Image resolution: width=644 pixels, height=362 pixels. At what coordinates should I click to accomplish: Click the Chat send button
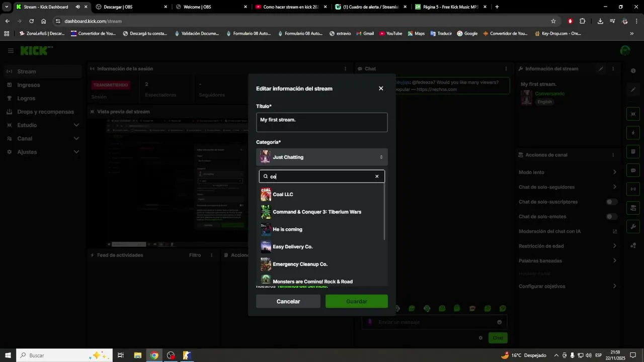tap(498, 338)
